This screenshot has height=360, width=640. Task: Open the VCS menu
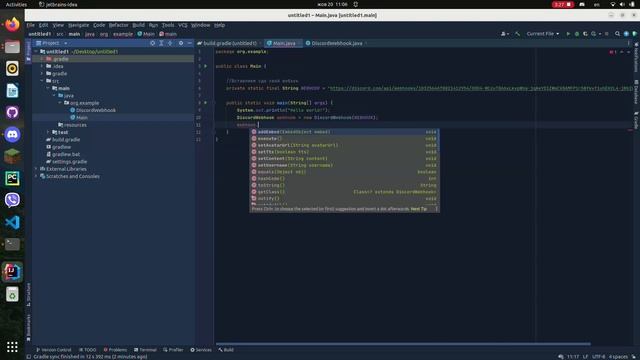[183, 25]
